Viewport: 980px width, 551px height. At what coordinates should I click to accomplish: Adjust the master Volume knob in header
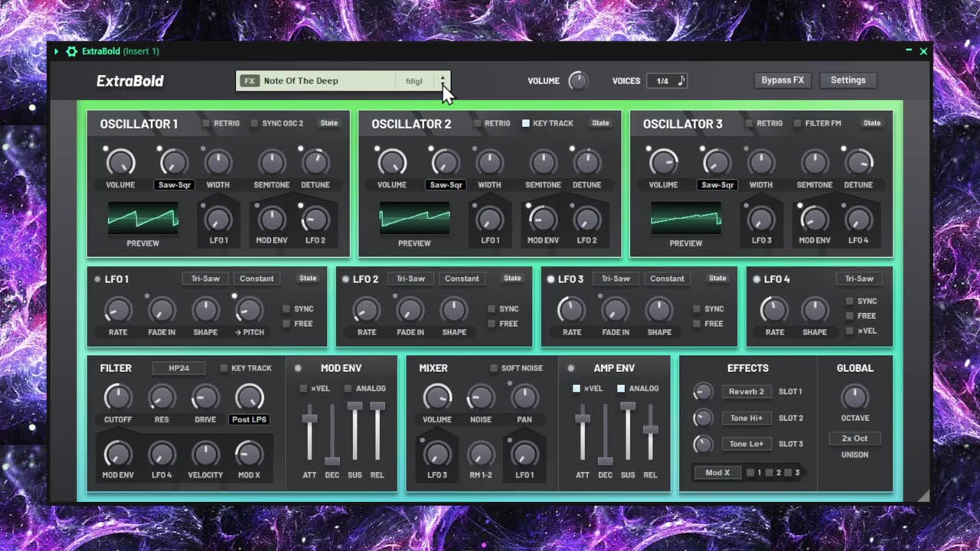(578, 80)
